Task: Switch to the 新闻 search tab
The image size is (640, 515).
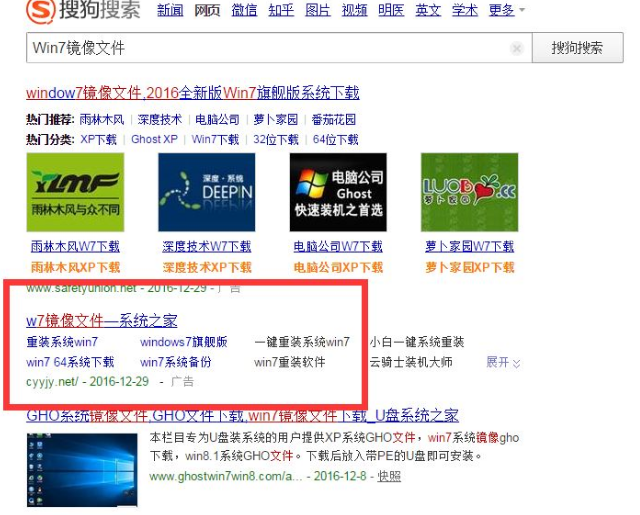Action: click(170, 11)
